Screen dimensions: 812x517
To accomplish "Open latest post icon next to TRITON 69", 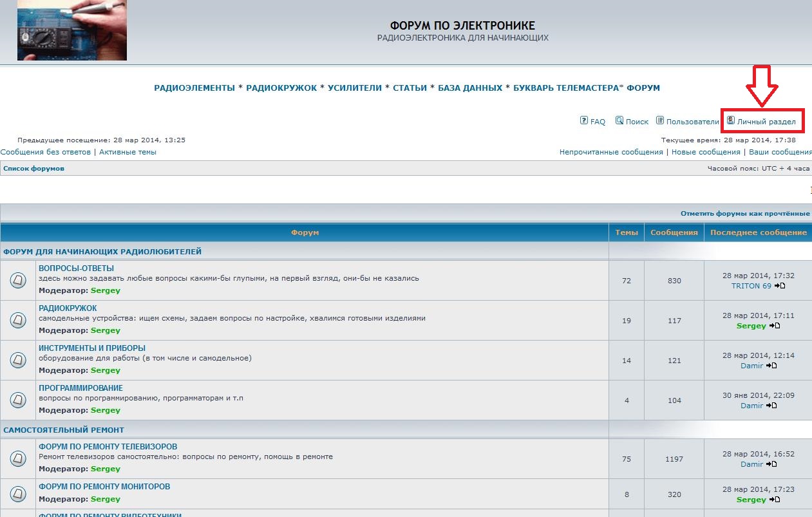I will pos(780,286).
